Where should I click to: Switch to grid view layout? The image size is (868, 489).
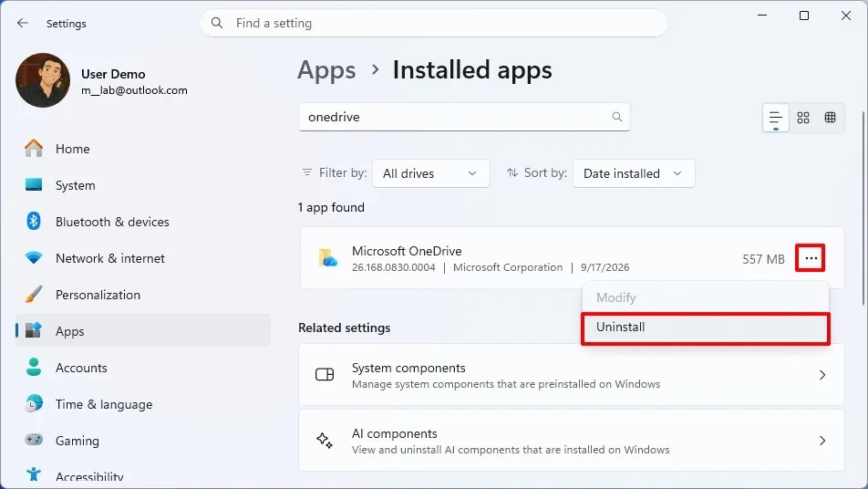[803, 118]
